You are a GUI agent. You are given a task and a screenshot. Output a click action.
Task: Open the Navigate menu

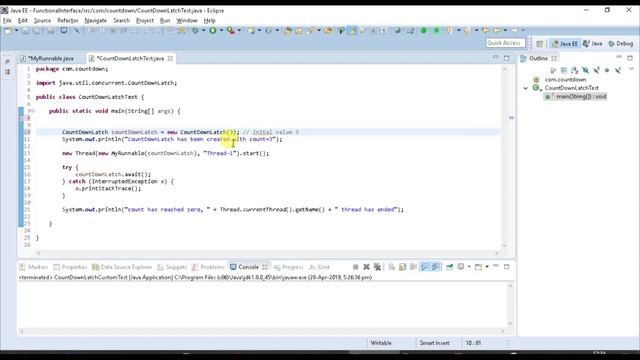click(96, 20)
